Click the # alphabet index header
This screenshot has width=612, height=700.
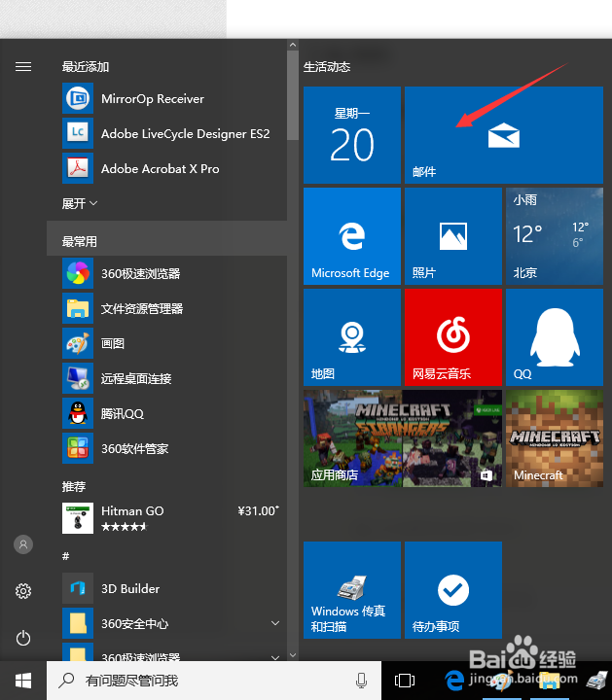click(65, 556)
